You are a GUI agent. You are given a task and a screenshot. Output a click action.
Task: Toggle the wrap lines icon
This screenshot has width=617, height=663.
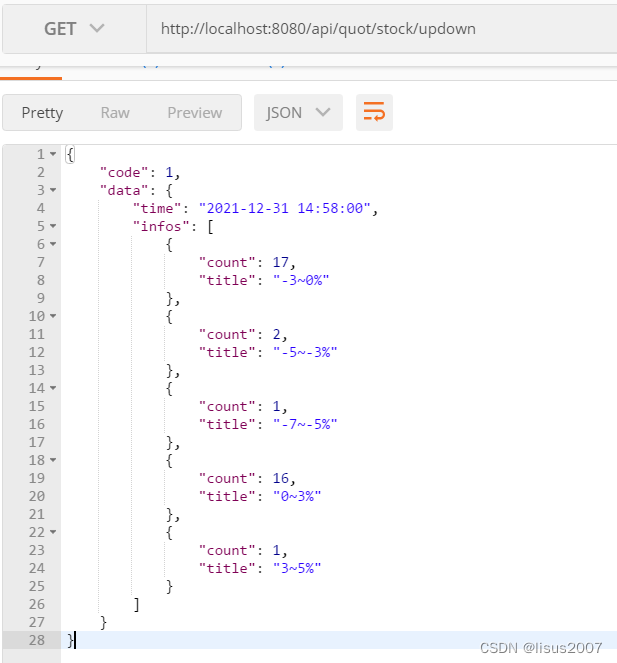[x=374, y=112]
